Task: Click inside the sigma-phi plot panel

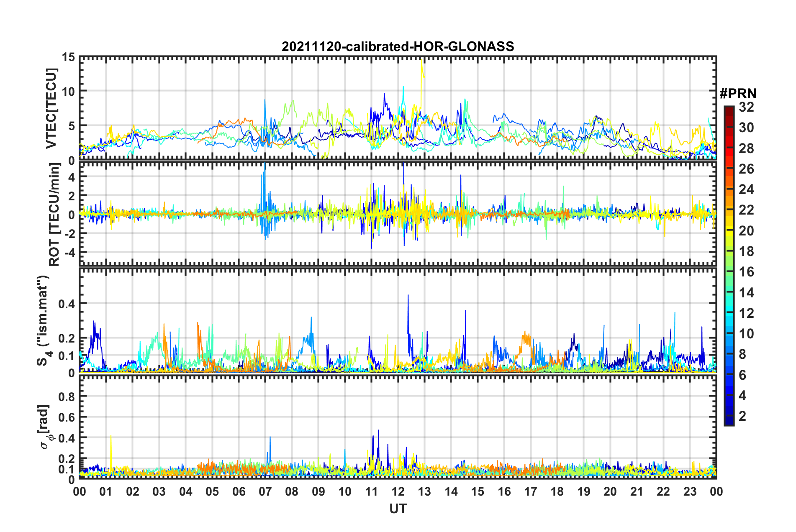Action: click(x=398, y=427)
